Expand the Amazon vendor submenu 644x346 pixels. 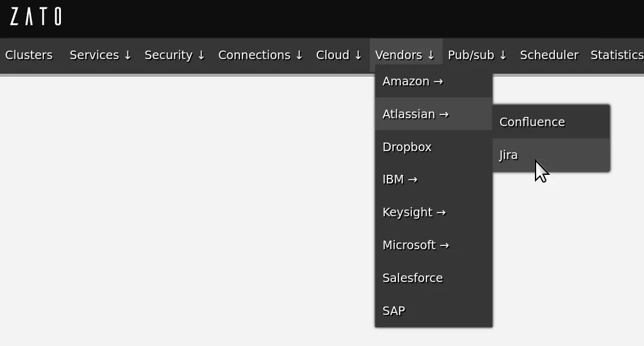(412, 82)
